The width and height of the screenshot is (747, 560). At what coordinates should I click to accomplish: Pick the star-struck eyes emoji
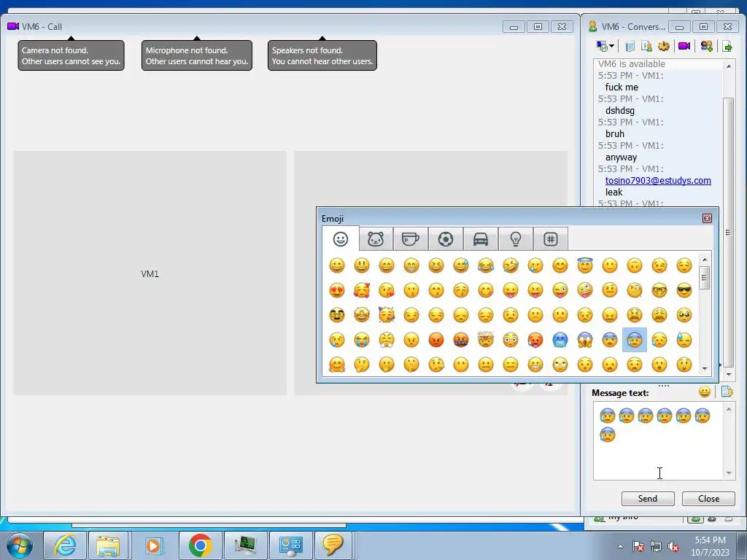pos(362,315)
